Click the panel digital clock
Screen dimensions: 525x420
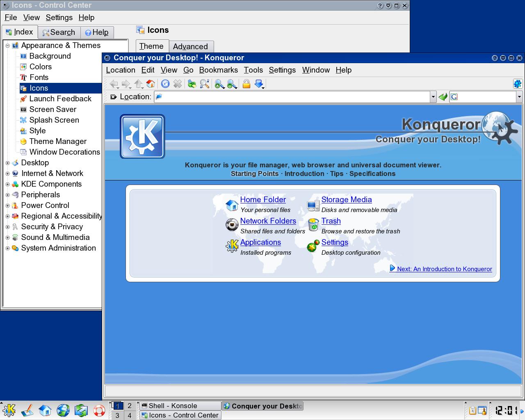click(x=506, y=410)
